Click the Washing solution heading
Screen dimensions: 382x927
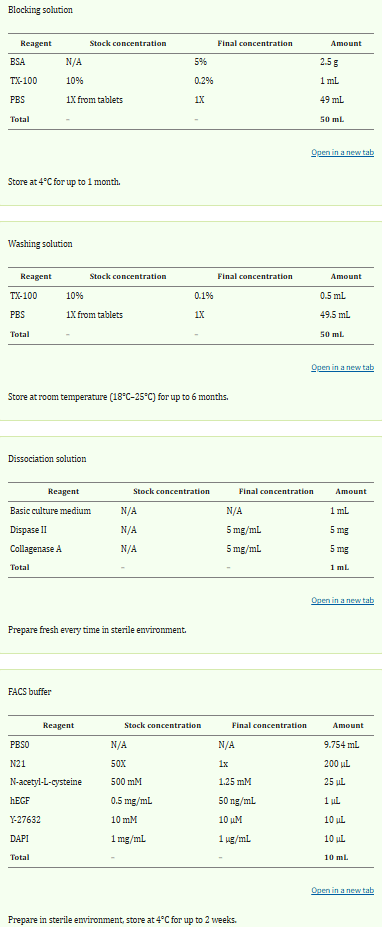(40, 244)
